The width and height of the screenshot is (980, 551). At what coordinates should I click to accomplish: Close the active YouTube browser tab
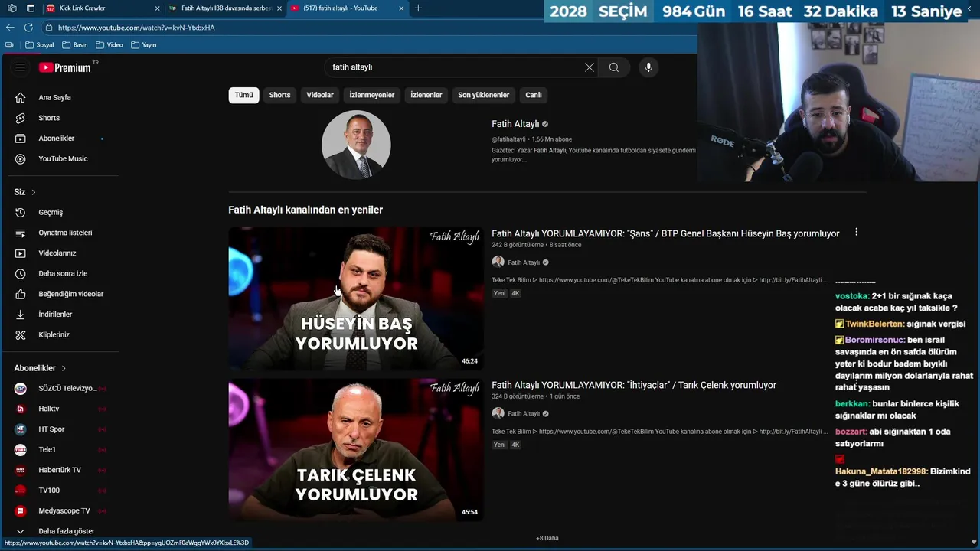pos(401,8)
